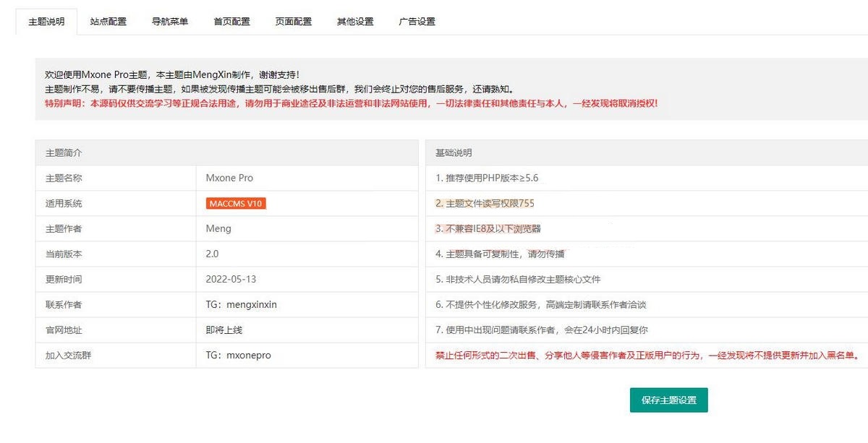
Task: Open the 其他设置 tab
Action: point(355,22)
